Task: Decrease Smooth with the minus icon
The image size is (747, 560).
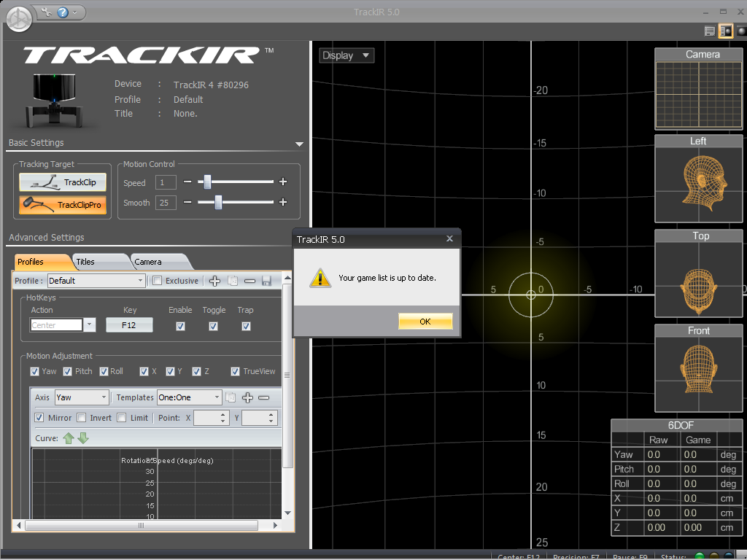Action: tap(187, 203)
